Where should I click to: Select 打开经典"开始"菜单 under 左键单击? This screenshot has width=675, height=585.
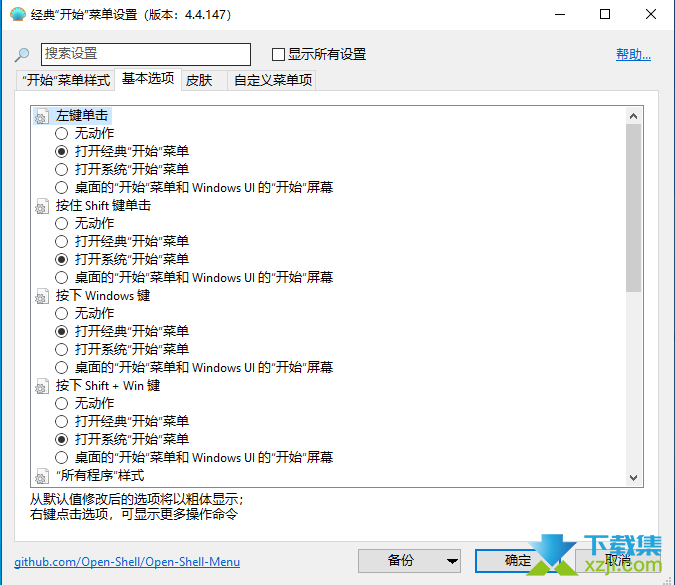(x=62, y=152)
